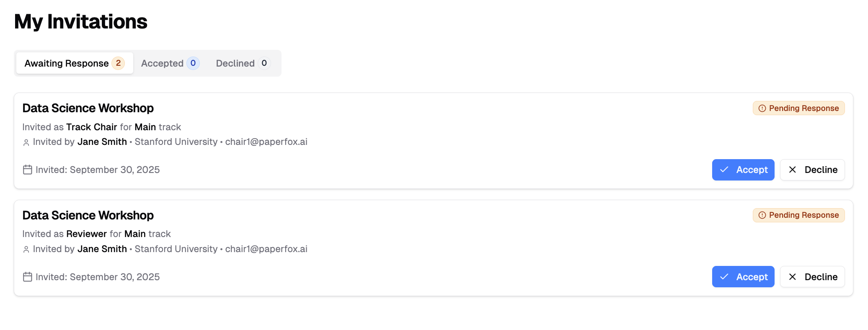Click Data Science Workshop title, Track Chair card
The width and height of the screenshot is (868, 330).
[88, 108]
